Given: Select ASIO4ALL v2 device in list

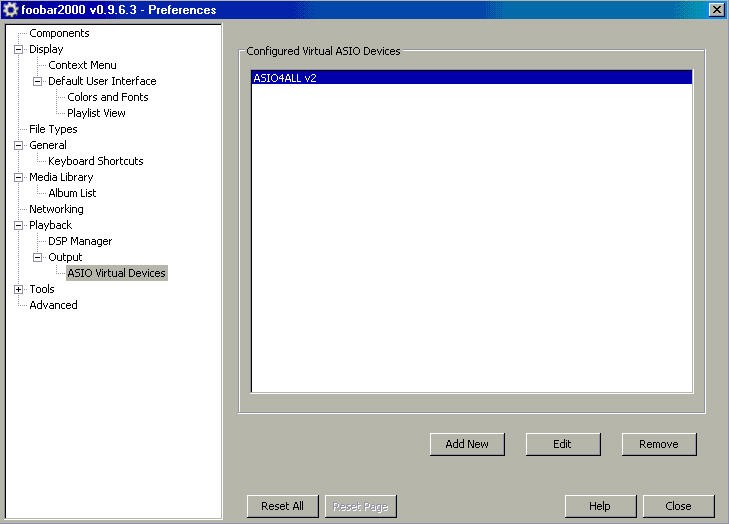Looking at the screenshot, I should (x=472, y=78).
